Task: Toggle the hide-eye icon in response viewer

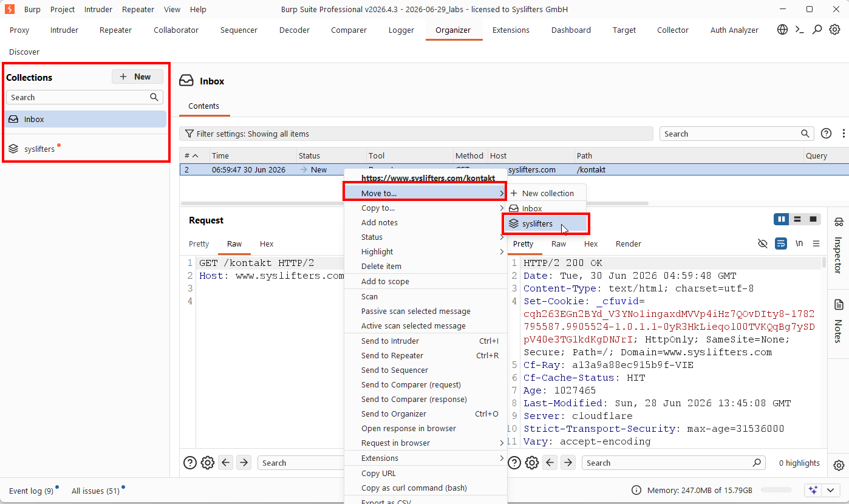Action: 763,243
